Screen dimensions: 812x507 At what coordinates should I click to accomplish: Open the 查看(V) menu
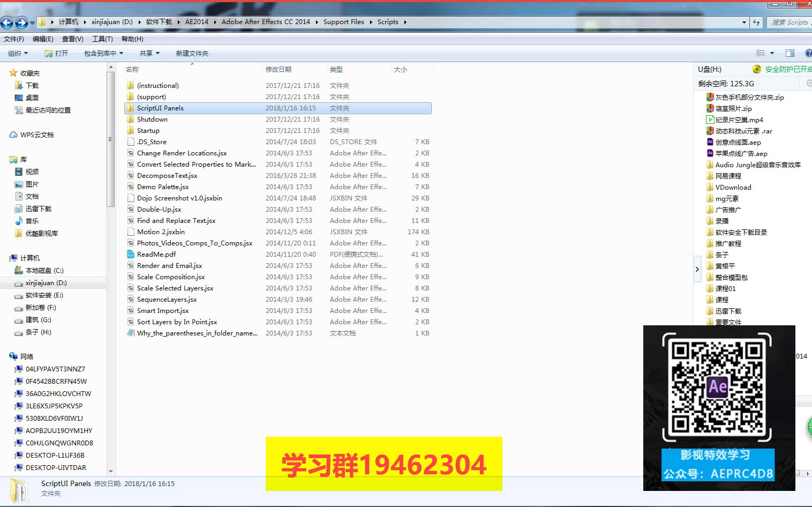(x=73, y=39)
